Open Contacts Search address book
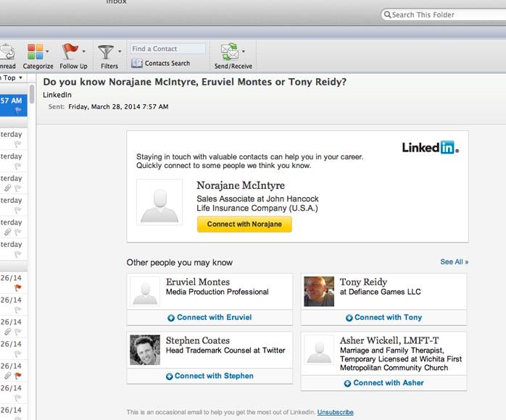The image size is (506, 420). click(x=162, y=64)
